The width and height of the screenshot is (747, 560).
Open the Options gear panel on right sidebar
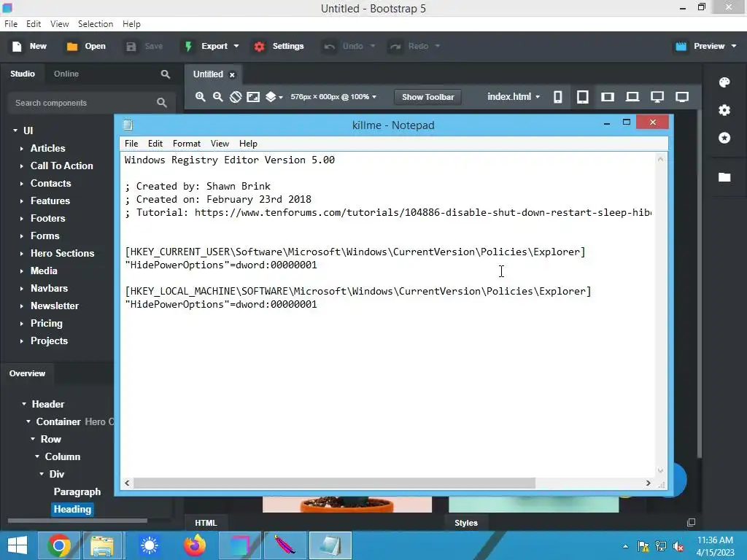pos(724,110)
